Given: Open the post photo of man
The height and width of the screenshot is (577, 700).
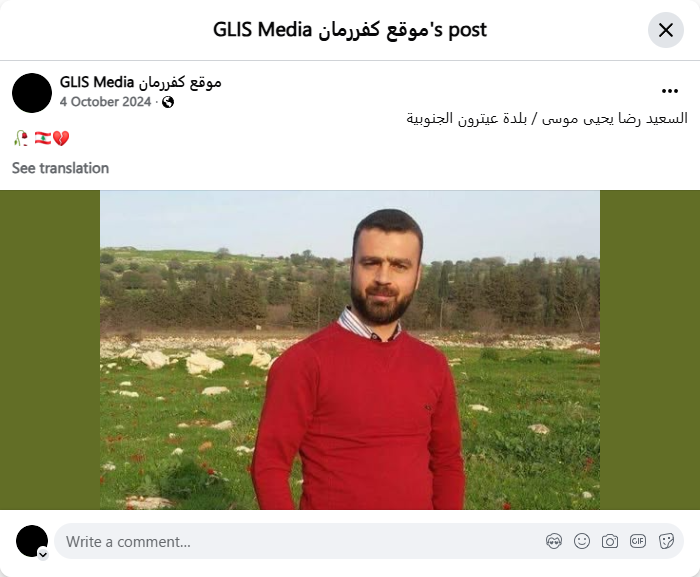Looking at the screenshot, I should click(350, 350).
